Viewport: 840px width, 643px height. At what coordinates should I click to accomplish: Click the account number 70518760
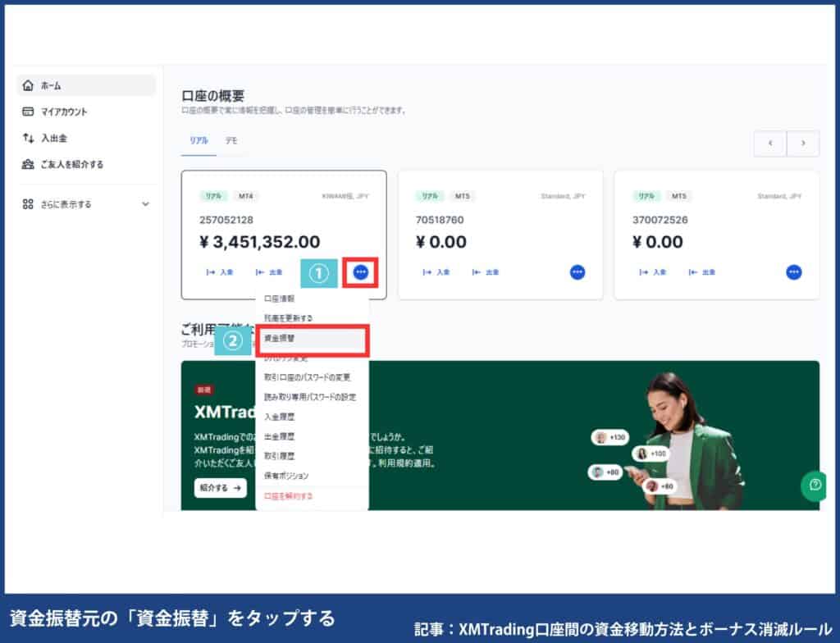coord(440,221)
